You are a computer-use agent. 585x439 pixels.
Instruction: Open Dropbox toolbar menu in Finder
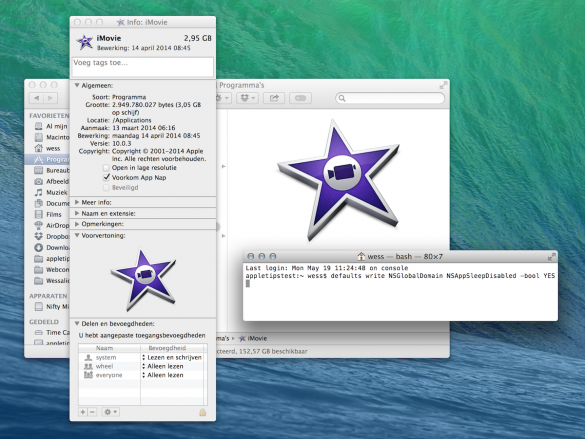tap(247, 98)
